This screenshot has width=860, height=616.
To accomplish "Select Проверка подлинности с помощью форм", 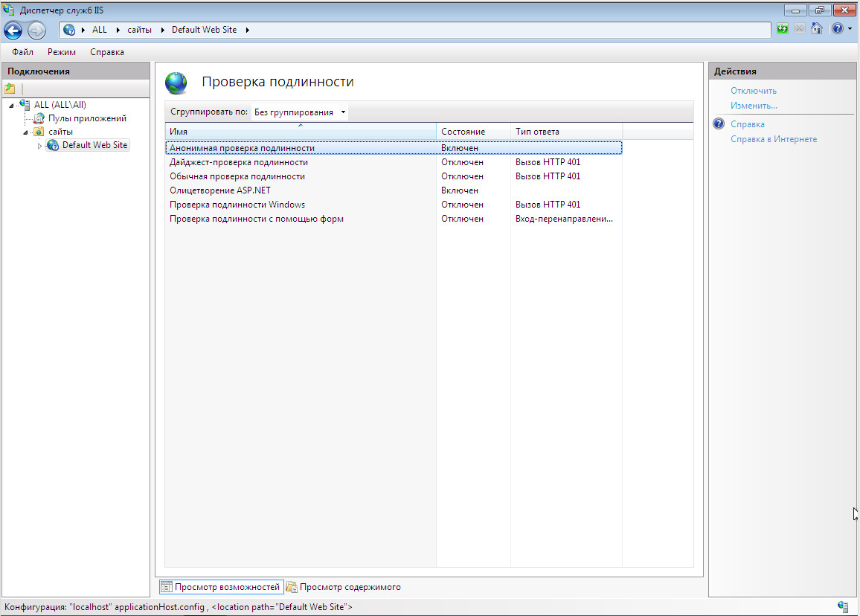I will (394, 218).
